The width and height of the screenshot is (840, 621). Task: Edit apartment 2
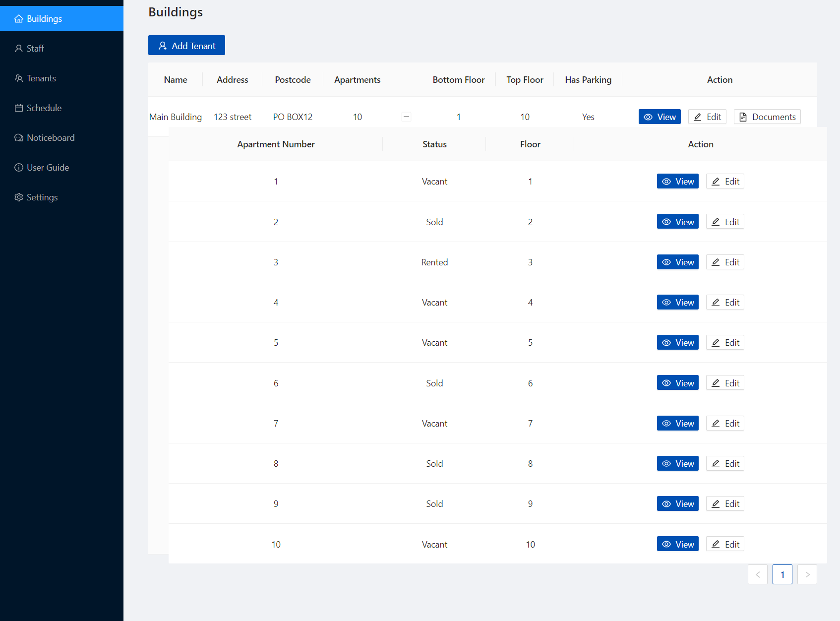click(x=725, y=222)
